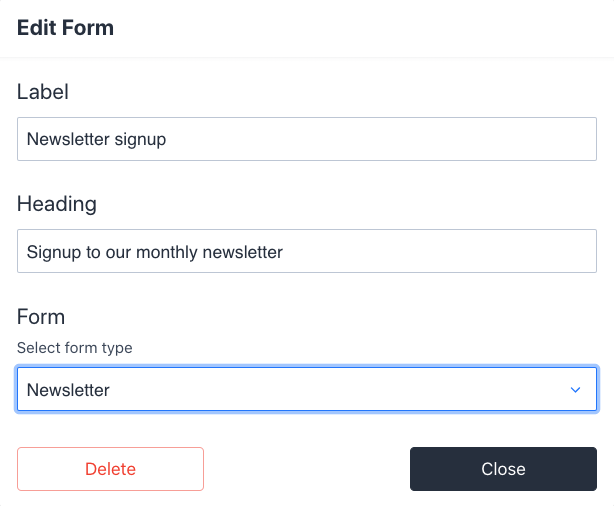Image resolution: width=614 pixels, height=506 pixels.
Task: Click the empty area after the 'Newsletter signup' text
Action: 400,140
